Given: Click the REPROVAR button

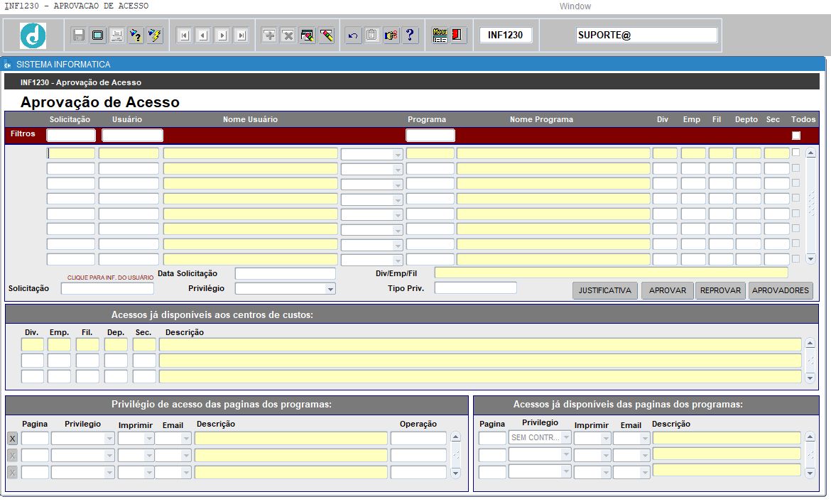Looking at the screenshot, I should [x=720, y=290].
